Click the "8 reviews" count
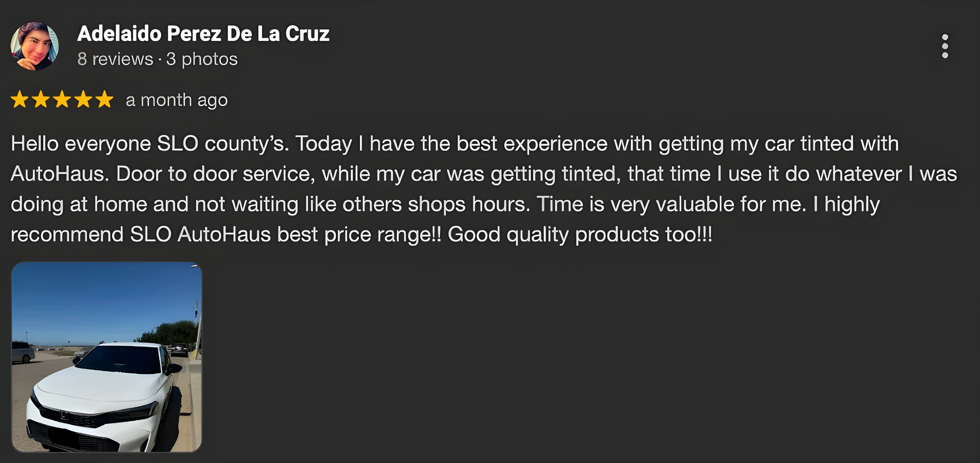The width and height of the screenshot is (980, 463). click(x=115, y=59)
